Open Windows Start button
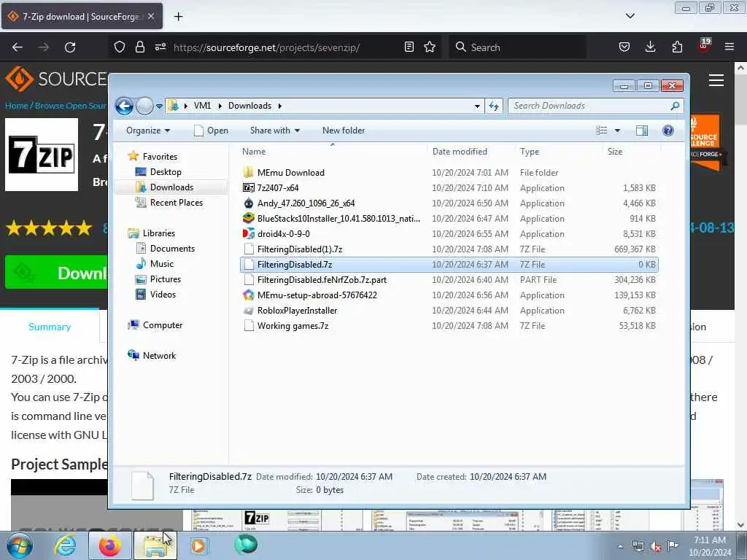Image resolution: width=747 pixels, height=560 pixels. point(20,545)
